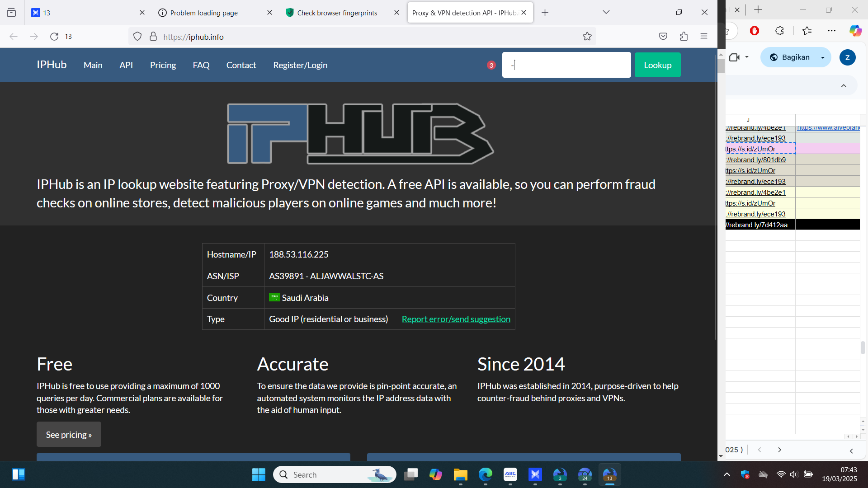Open Task View from the taskbar
This screenshot has width=868, height=488.
coord(411,474)
